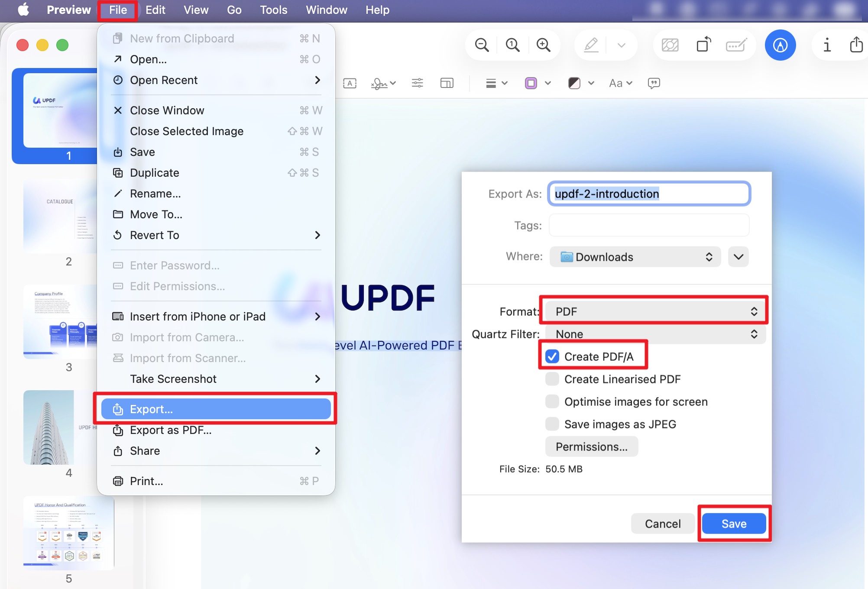Click the adjust settings sliders icon
Screen dimensions: 868x589
click(x=417, y=83)
